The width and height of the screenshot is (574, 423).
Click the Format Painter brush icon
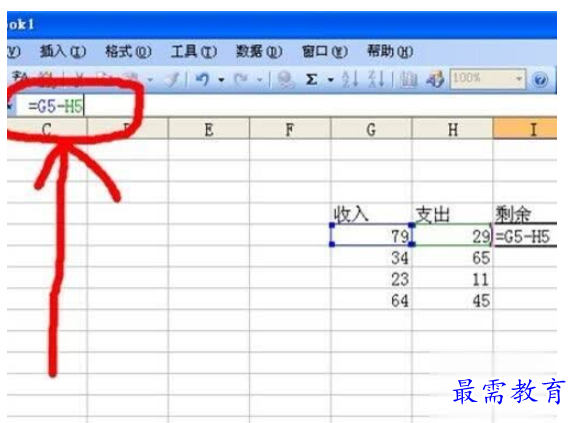pos(173,79)
